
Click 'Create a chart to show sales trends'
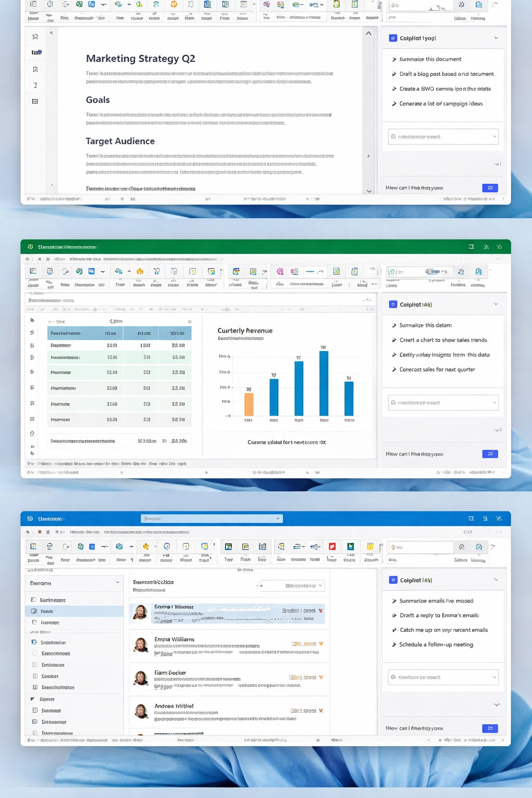443,340
